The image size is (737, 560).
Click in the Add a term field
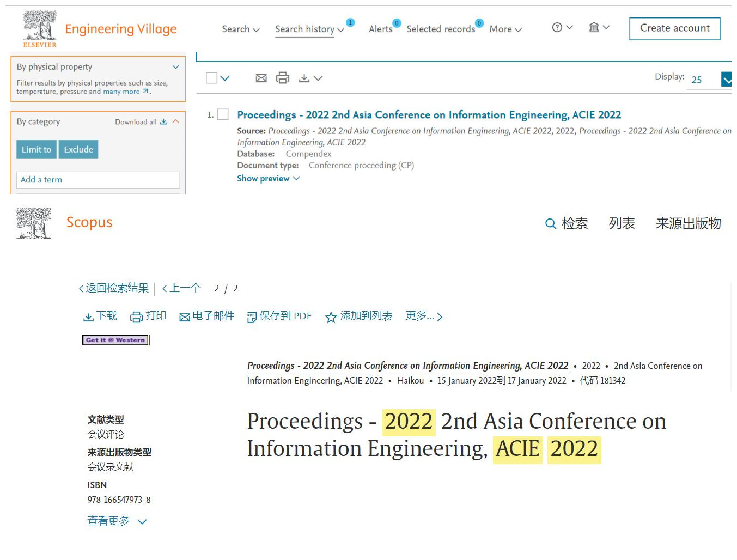[98, 180]
